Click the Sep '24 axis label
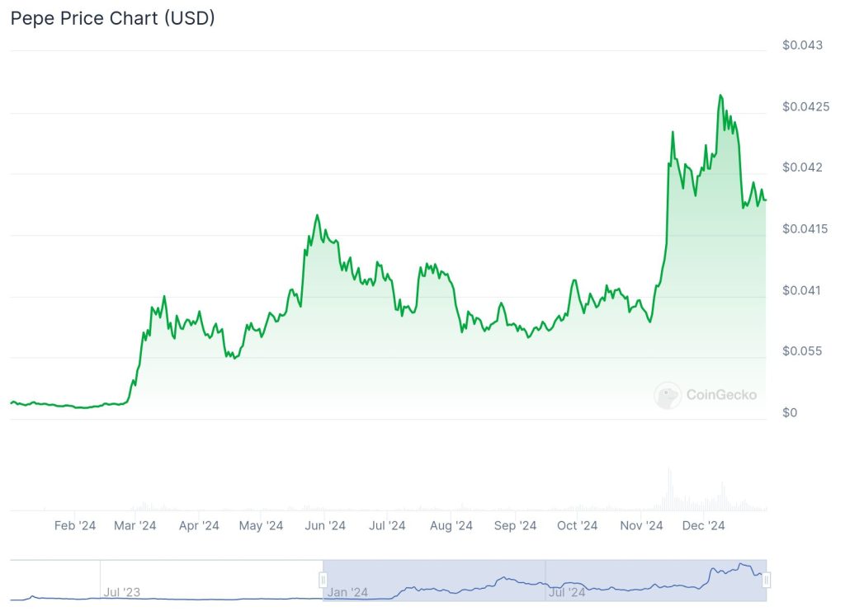The width and height of the screenshot is (845, 616). [x=515, y=525]
